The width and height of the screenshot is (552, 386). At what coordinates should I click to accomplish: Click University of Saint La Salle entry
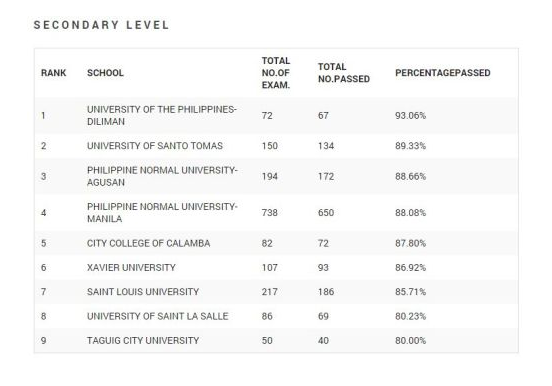point(157,316)
